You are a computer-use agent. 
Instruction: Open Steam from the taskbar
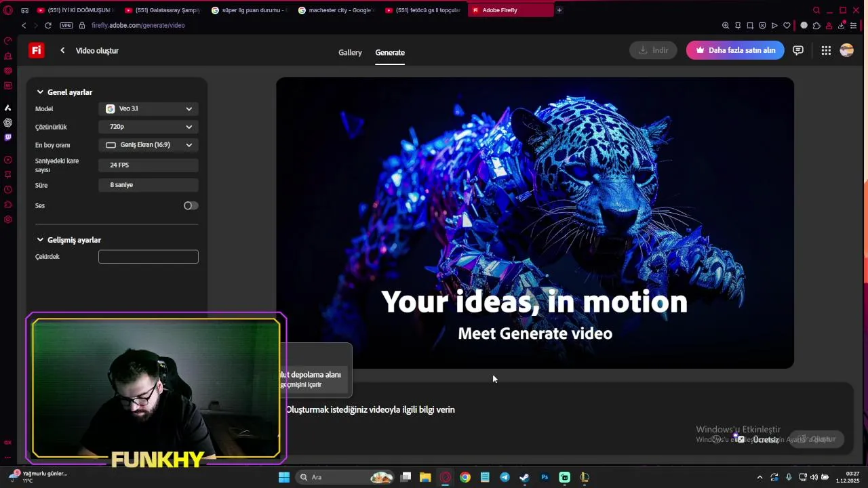(x=524, y=477)
